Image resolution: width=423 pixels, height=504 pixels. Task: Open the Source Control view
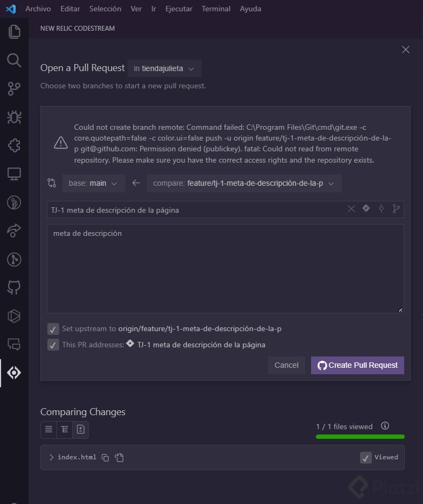pos(15,89)
